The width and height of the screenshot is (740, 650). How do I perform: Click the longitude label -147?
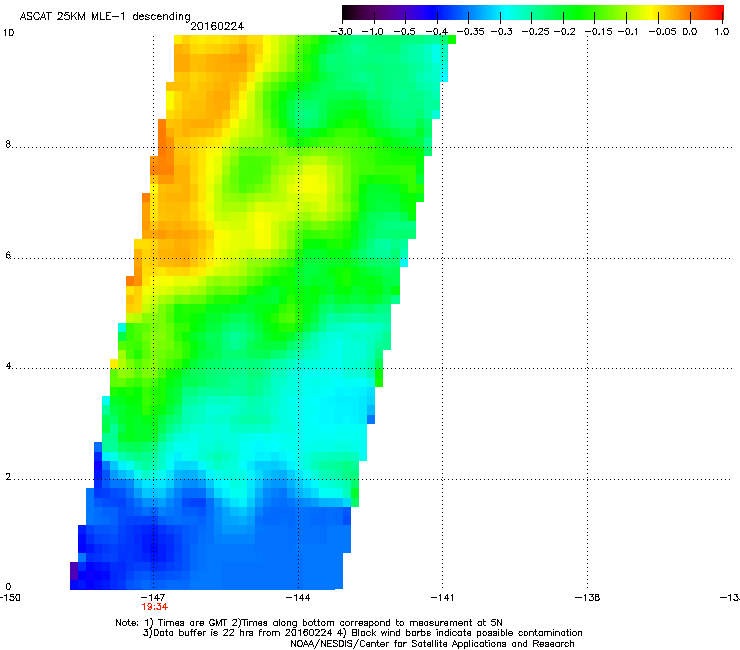click(153, 598)
